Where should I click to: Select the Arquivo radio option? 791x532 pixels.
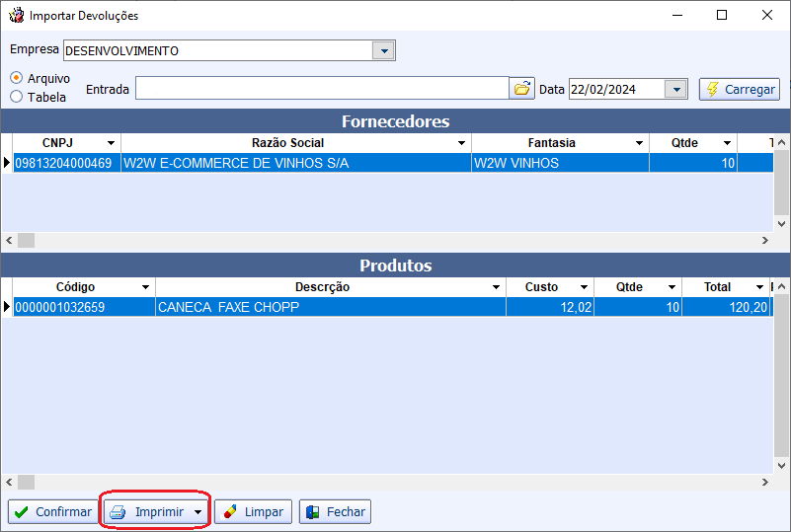pos(17,78)
